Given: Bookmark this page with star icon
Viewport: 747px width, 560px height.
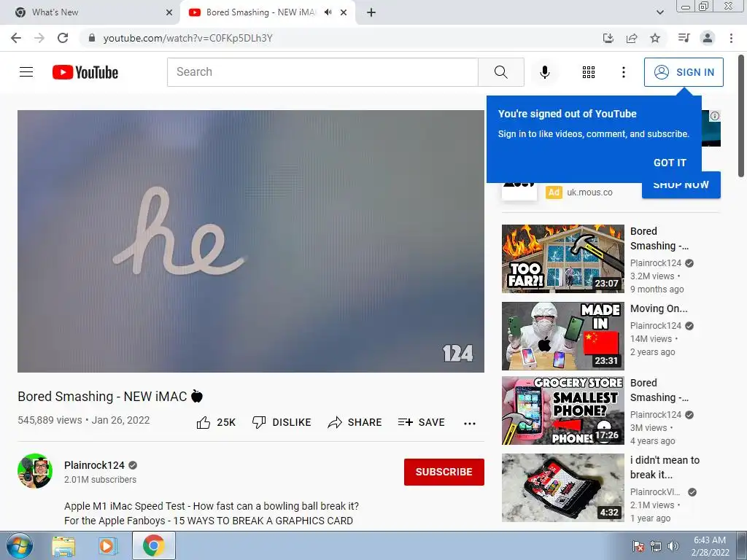Looking at the screenshot, I should (655, 38).
